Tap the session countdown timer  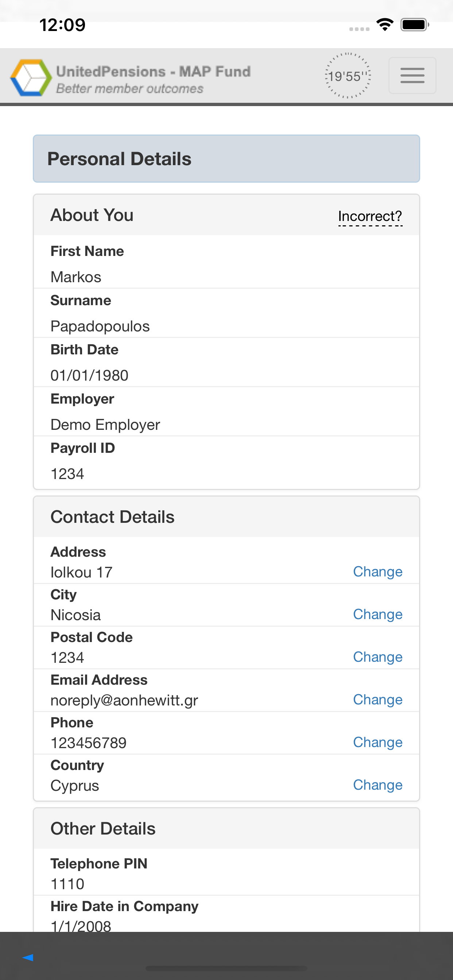click(x=347, y=76)
